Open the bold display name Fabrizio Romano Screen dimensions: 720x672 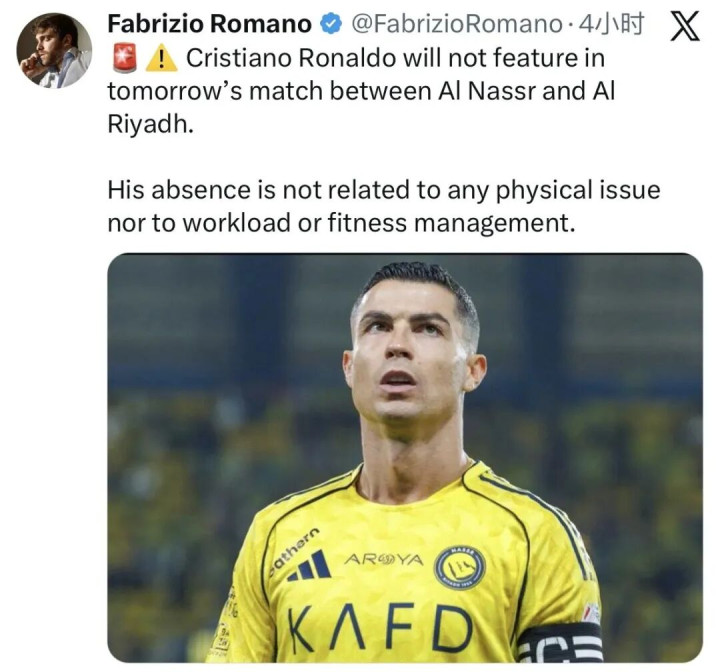209,24
